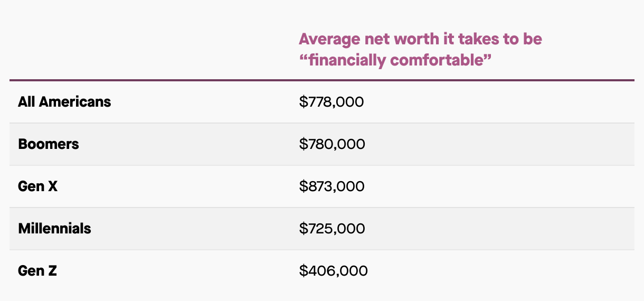Screen dimensions: 644x301
Task: Select the "Millennials" row label
Action: pos(54,228)
